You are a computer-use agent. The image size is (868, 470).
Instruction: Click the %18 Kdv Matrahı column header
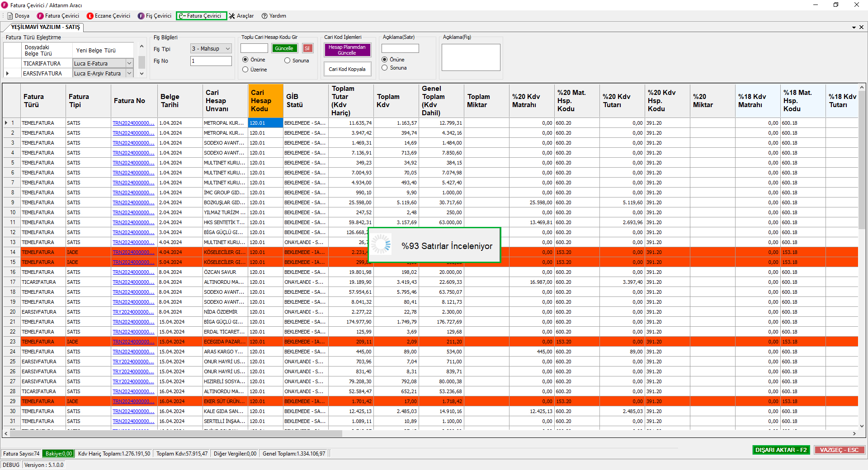point(758,100)
